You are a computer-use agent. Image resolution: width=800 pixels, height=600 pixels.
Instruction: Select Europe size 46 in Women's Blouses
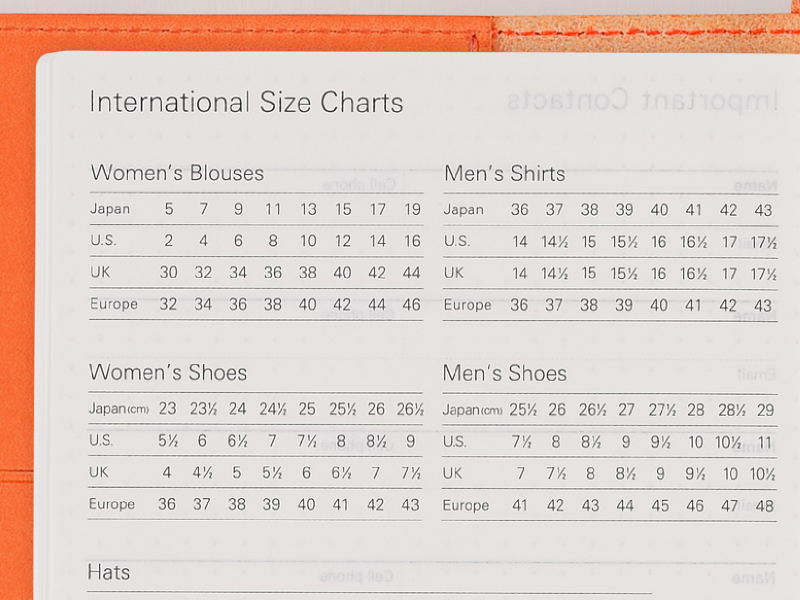(412, 305)
